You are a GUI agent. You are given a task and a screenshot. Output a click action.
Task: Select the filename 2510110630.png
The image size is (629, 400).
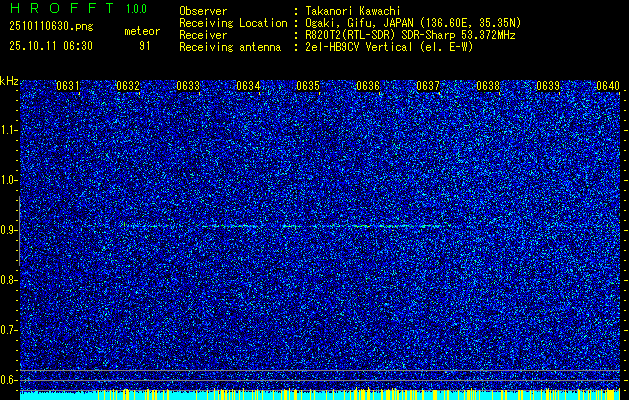point(51,26)
